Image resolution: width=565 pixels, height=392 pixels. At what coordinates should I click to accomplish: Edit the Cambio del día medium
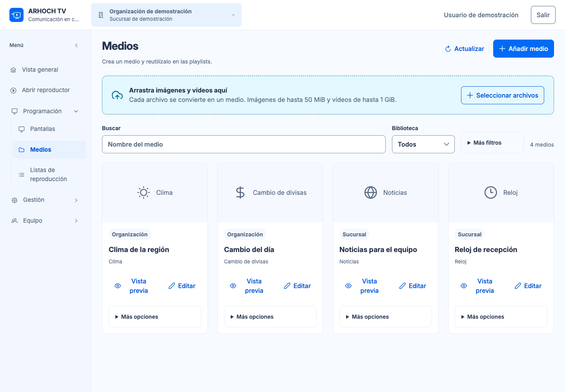(297, 286)
